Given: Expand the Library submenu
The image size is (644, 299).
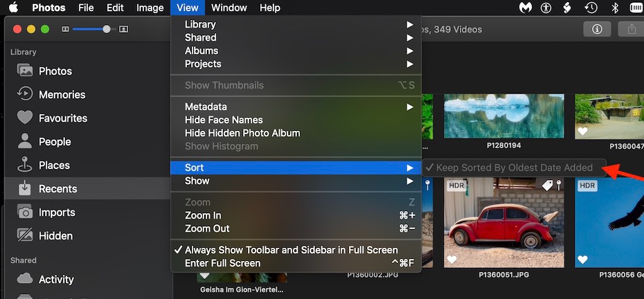Looking at the screenshot, I should tap(296, 24).
